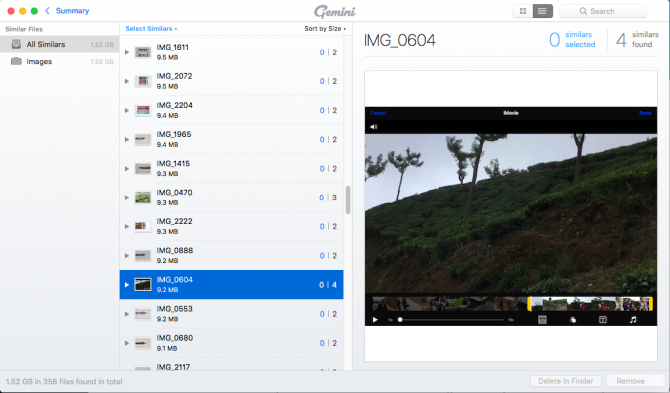Image resolution: width=670 pixels, height=393 pixels.
Task: Select the IMG_2222 thumbnail row
Action: [x=231, y=226]
